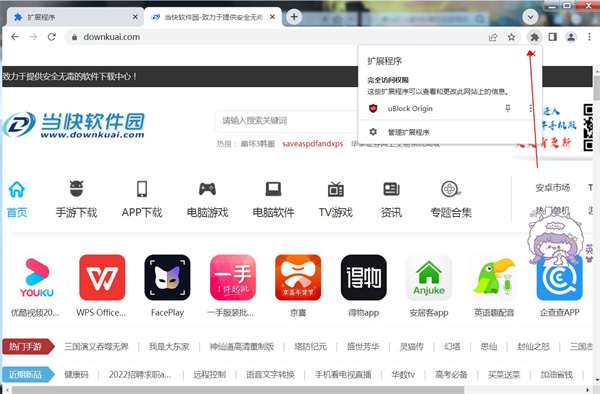The image size is (600, 394).
Task: Click hot search link saveaspdfandxps
Action: tap(313, 144)
